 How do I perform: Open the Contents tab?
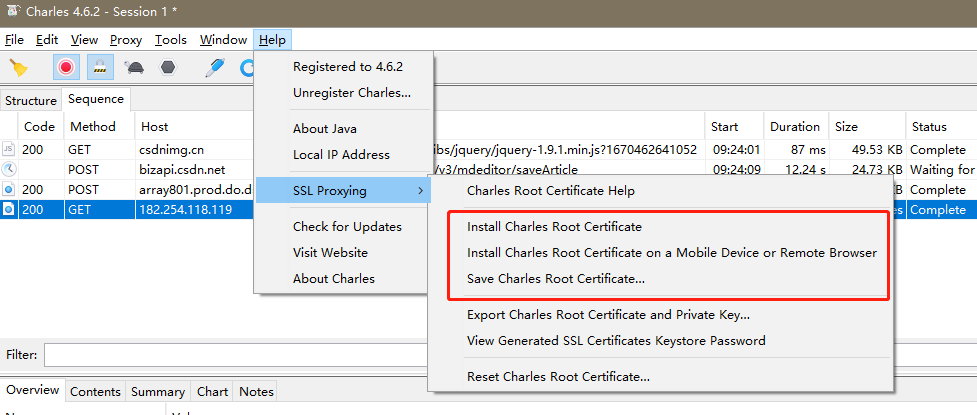pyautogui.click(x=95, y=392)
